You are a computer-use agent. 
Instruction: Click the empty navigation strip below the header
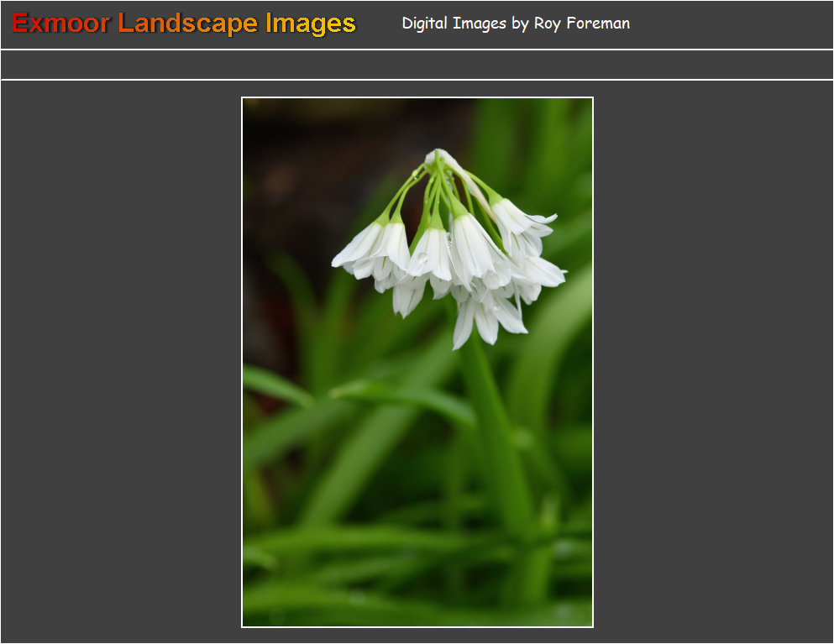click(417, 65)
